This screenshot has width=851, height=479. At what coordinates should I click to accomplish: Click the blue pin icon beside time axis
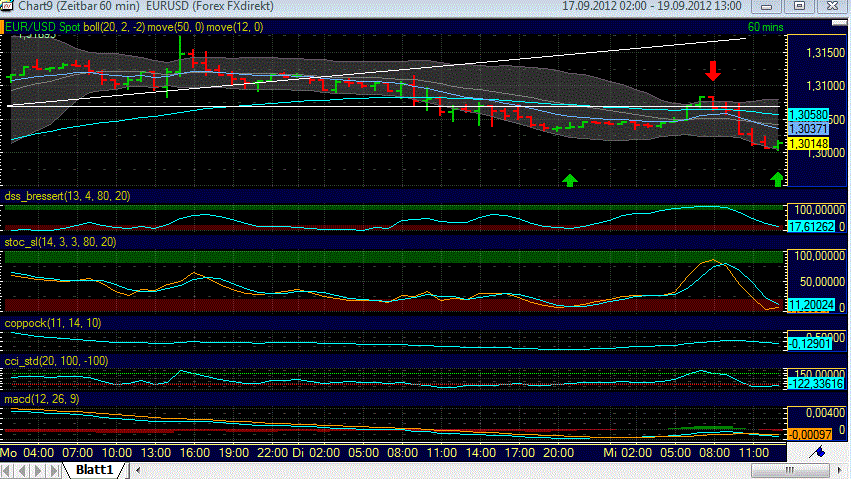click(817, 451)
